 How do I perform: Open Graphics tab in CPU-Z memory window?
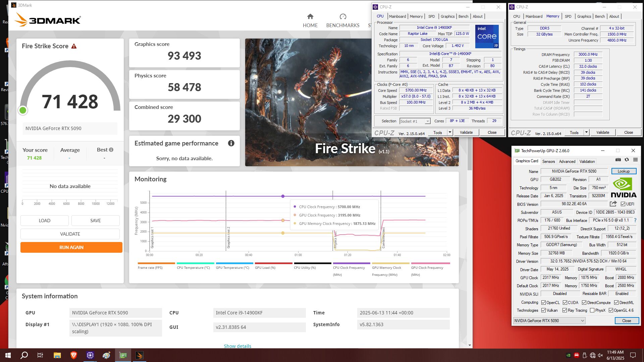(584, 16)
